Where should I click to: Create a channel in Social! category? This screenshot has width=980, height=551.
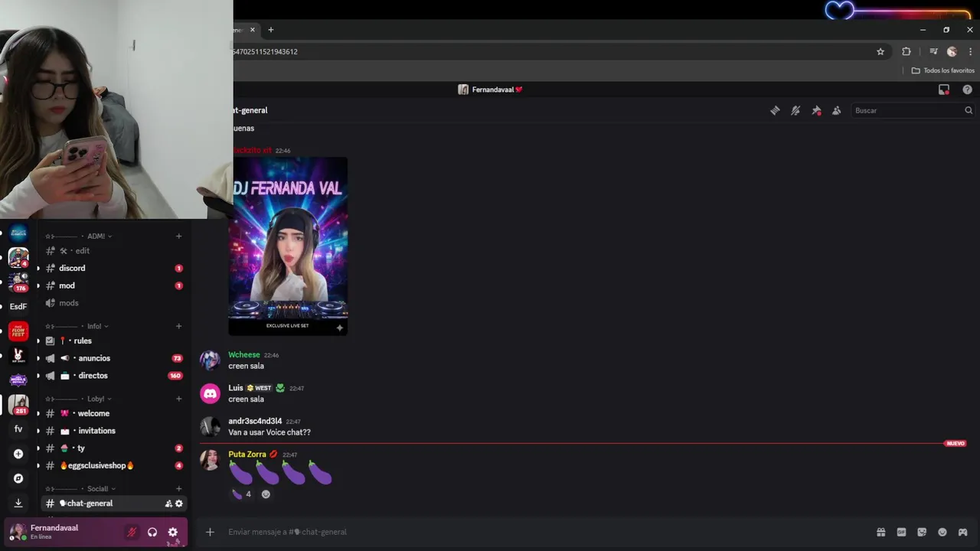178,489
